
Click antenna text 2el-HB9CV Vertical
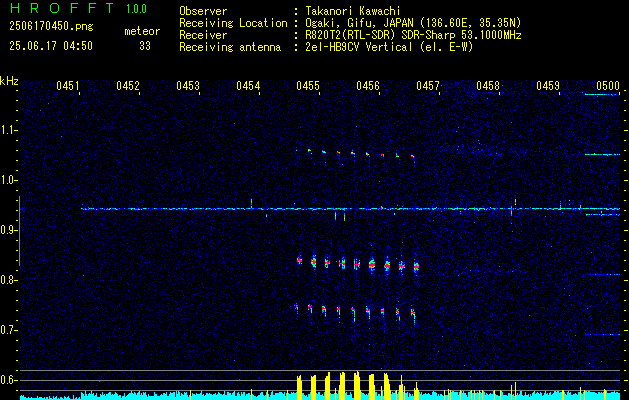(x=358, y=47)
